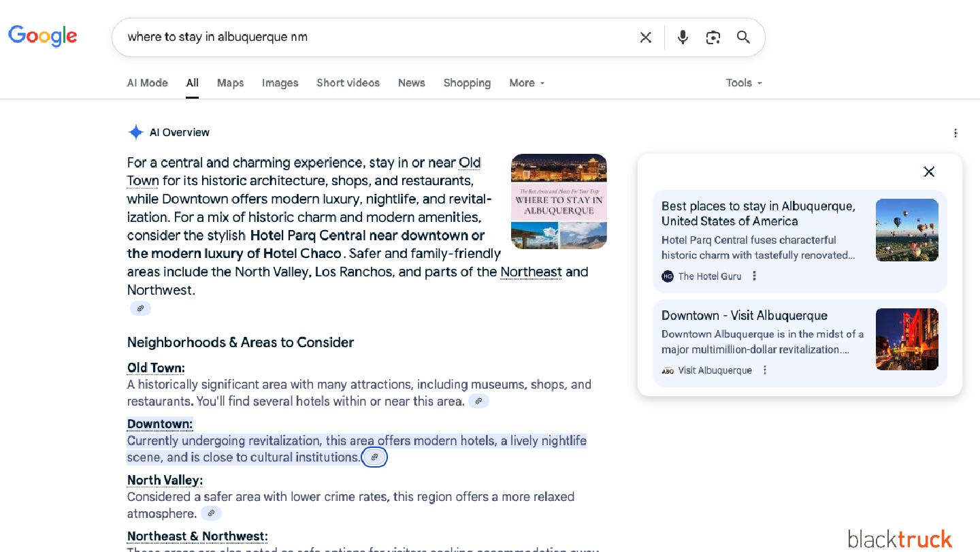Open hot air balloons thumbnail in Hotel Guru card
The image size is (980, 552).
point(907,230)
